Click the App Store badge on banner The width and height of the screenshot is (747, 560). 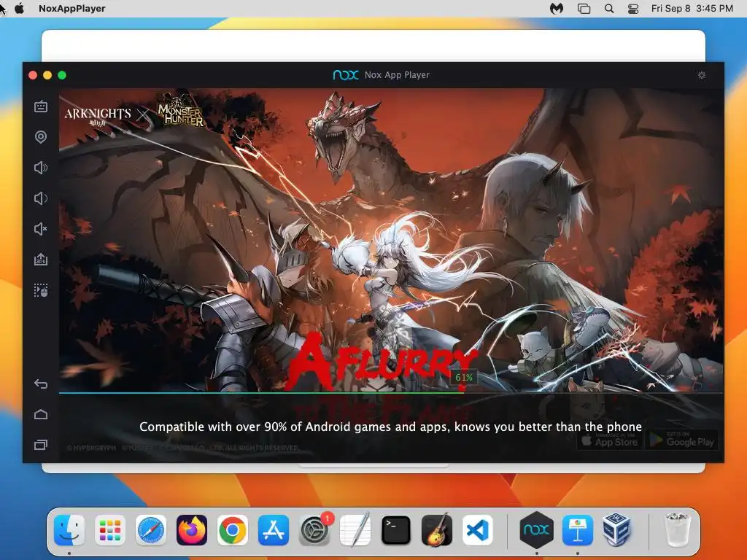click(x=611, y=440)
